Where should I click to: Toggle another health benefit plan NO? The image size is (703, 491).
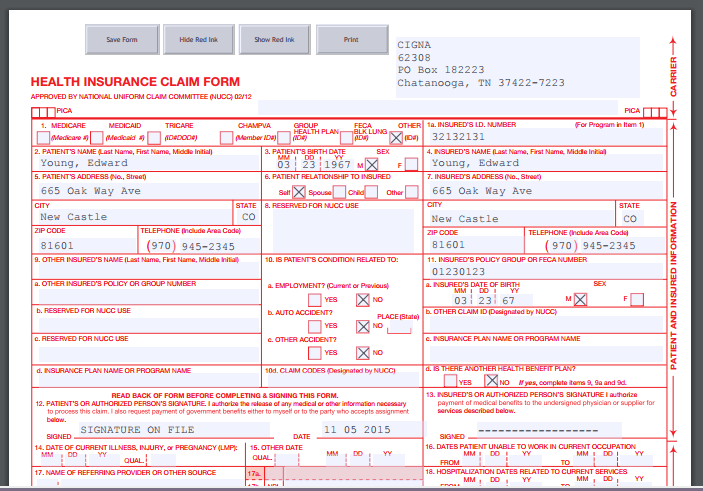click(x=491, y=381)
